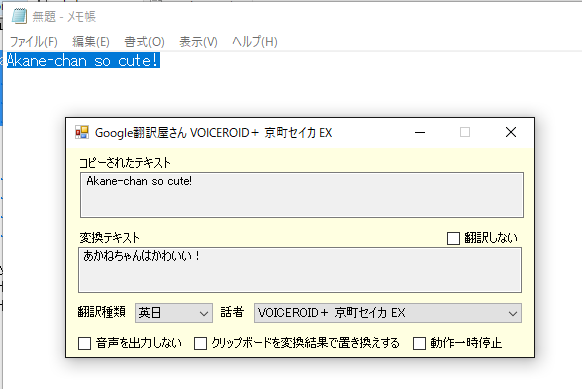Check クリップボードを変換結果で置き換えする option

tap(200, 343)
